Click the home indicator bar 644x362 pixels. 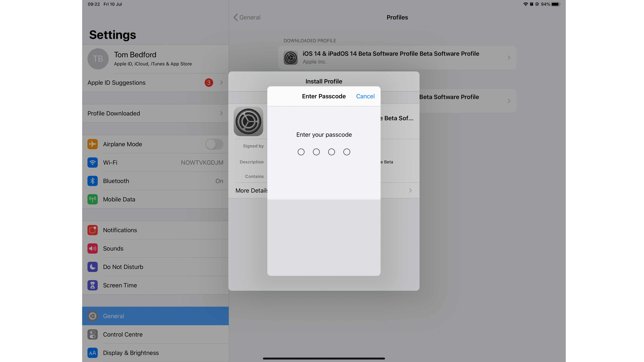(324, 358)
